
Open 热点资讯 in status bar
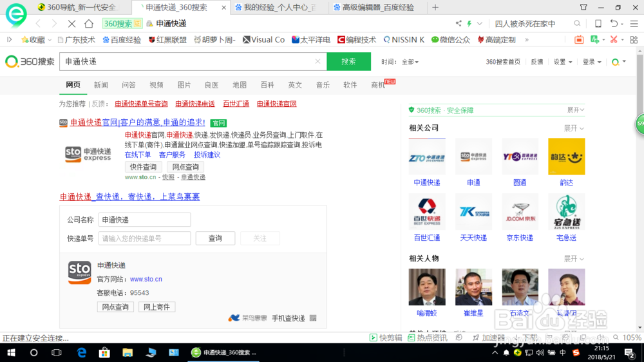(427, 338)
